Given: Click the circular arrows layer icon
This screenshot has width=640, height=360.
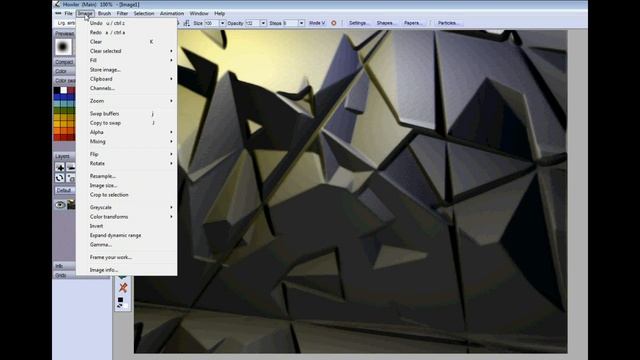Looking at the screenshot, I should pyautogui.click(x=60, y=178).
